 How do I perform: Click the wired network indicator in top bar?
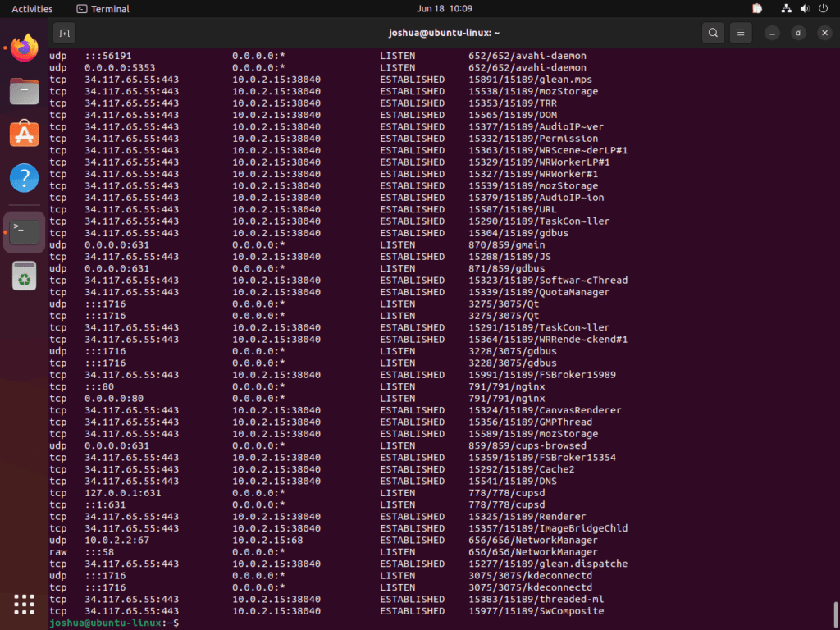pyautogui.click(x=786, y=9)
